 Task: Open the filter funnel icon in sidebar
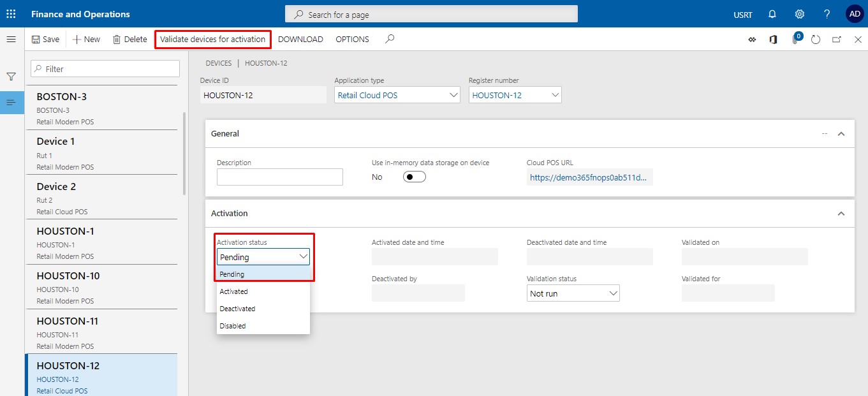pos(11,77)
